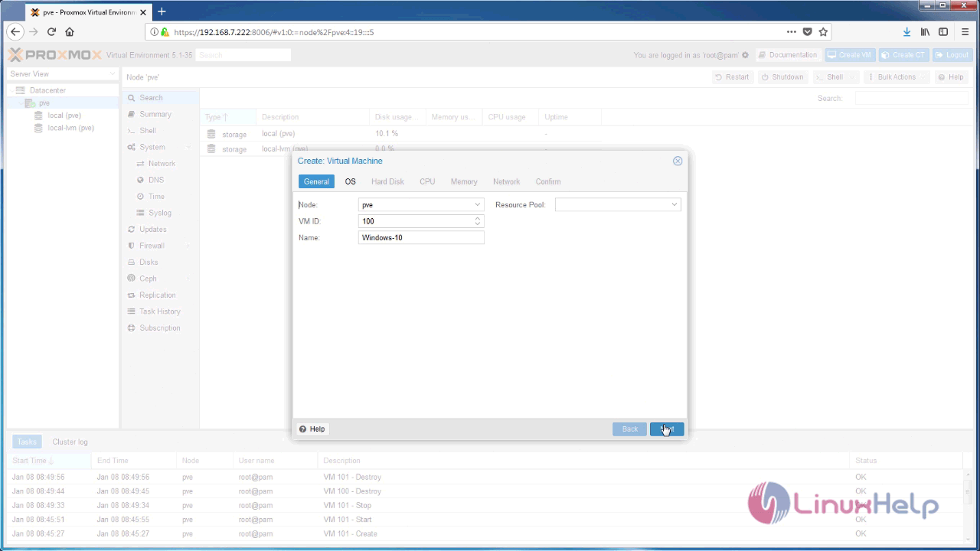Open the Time settings item
The width and height of the screenshot is (980, 551).
point(156,197)
